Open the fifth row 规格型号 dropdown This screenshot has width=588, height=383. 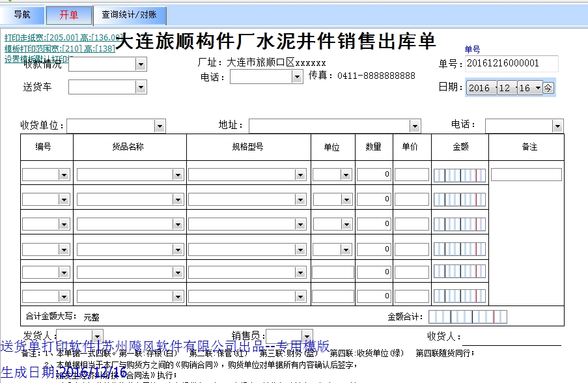pyautogui.click(x=300, y=273)
